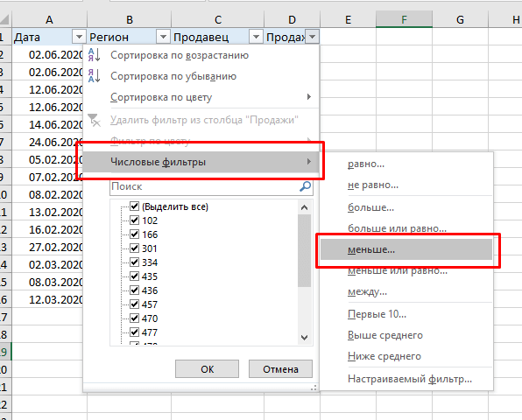Click the date cell 24.06.2020
The width and height of the screenshot is (522, 420).
tap(47, 142)
